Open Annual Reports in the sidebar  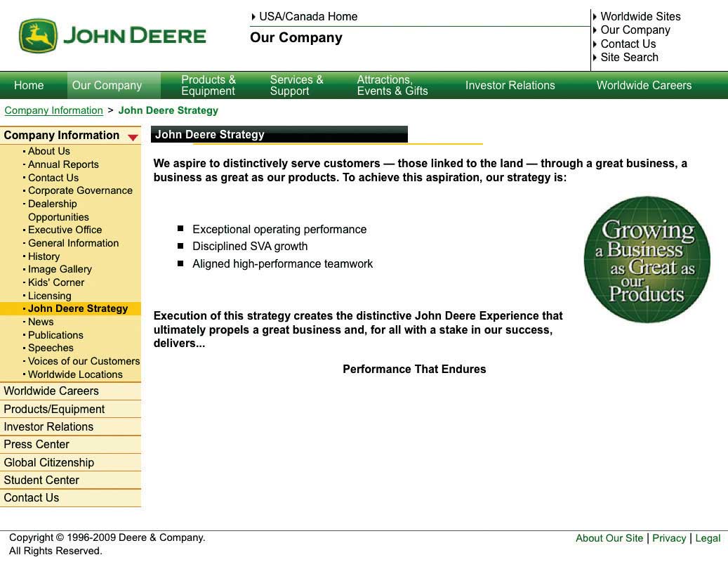tap(63, 164)
